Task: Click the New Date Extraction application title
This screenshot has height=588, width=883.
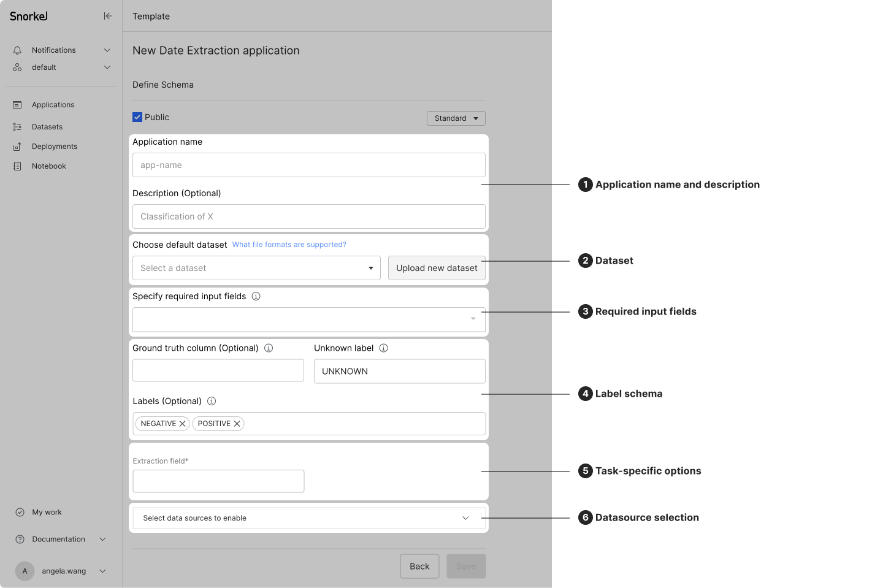Action: [216, 50]
